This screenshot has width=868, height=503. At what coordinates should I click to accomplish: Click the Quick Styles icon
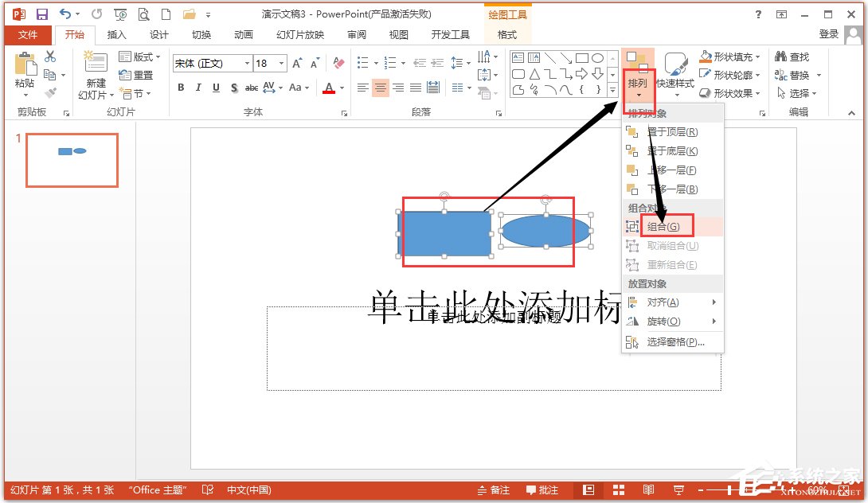pyautogui.click(x=675, y=64)
